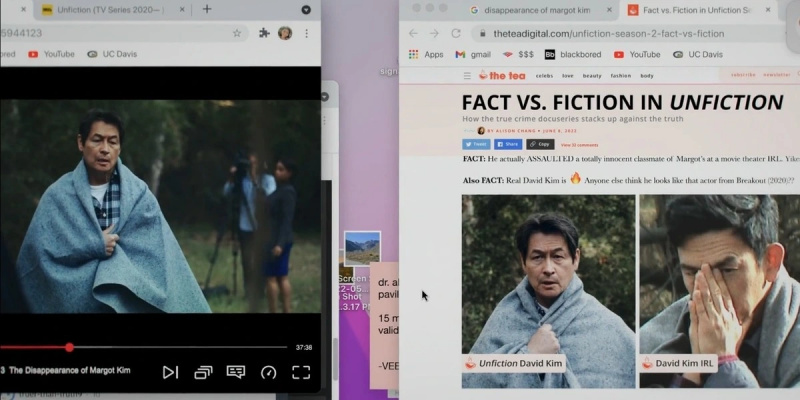Image resolution: width=800 pixels, height=400 pixels.
Task: Go to the fashion section
Action: 620,76
